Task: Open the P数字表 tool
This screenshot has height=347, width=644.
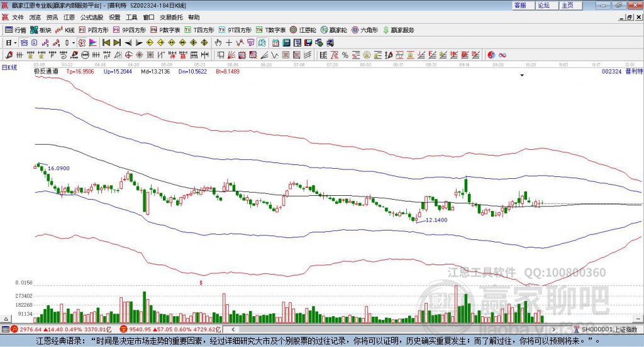Action: 165,30
